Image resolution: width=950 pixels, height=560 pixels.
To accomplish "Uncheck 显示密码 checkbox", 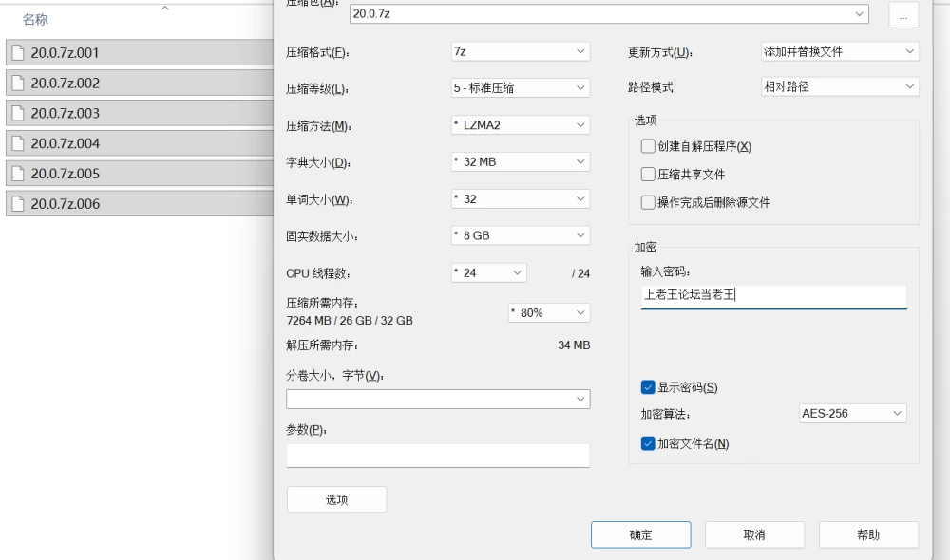I will (x=648, y=387).
